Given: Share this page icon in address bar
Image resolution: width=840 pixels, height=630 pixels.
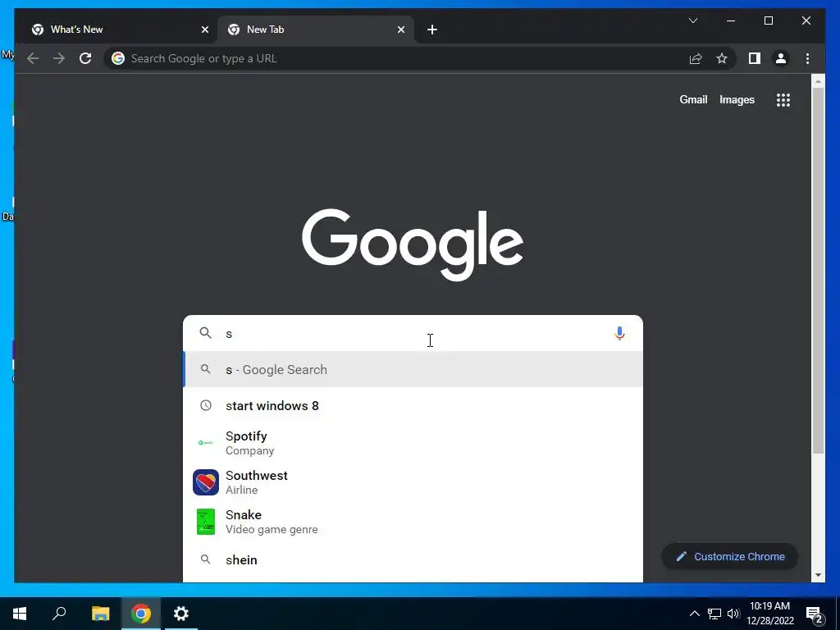Looking at the screenshot, I should pyautogui.click(x=696, y=58).
